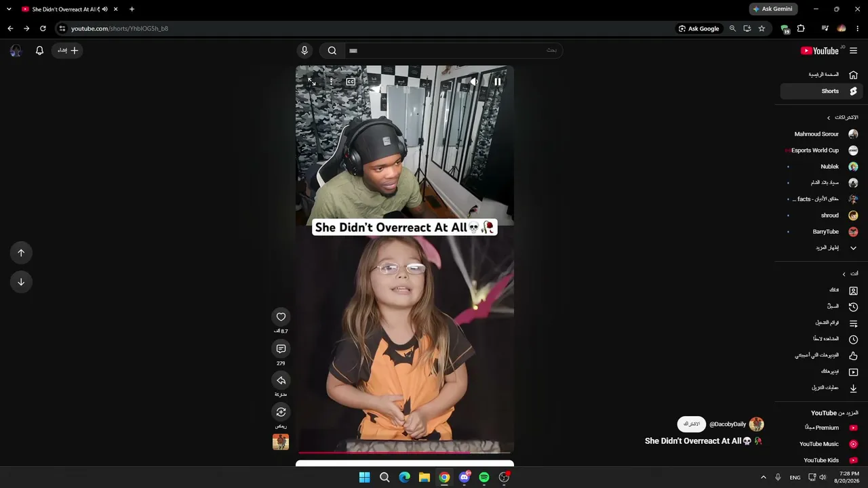Go to YouTube home via the logo
This screenshot has height=488, width=868.
point(820,50)
